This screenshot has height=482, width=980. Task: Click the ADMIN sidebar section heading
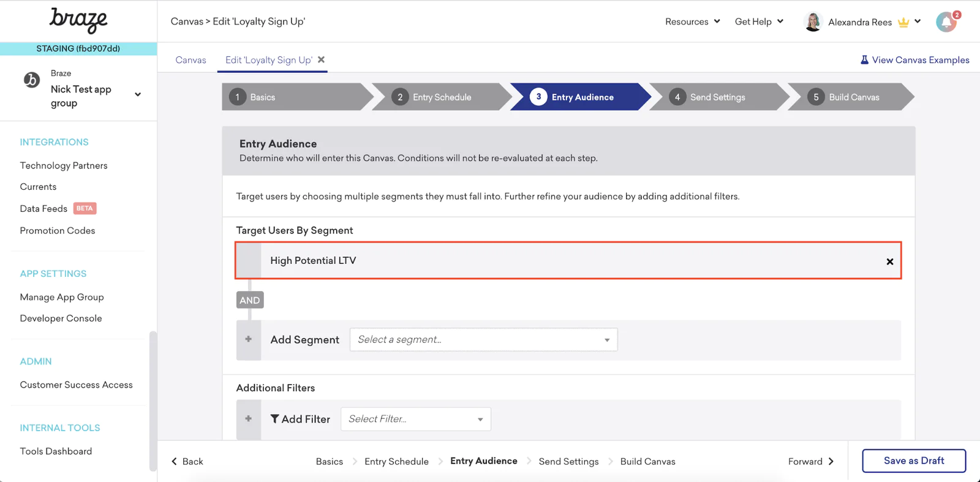36,361
